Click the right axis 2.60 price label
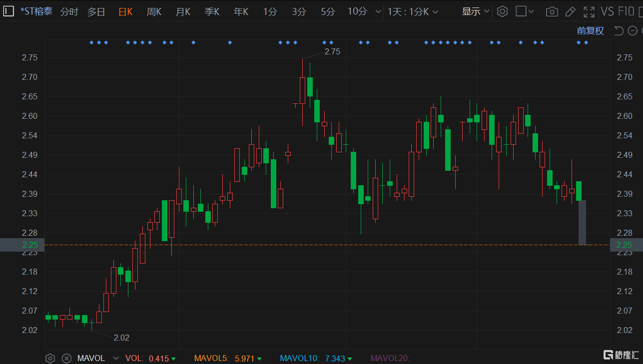This screenshot has height=364, width=643. pyautogui.click(x=625, y=116)
